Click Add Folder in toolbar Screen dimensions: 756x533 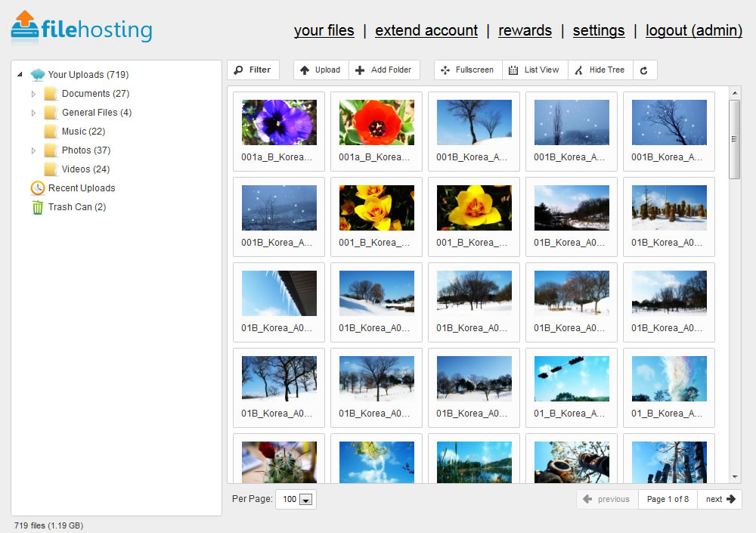(x=384, y=70)
